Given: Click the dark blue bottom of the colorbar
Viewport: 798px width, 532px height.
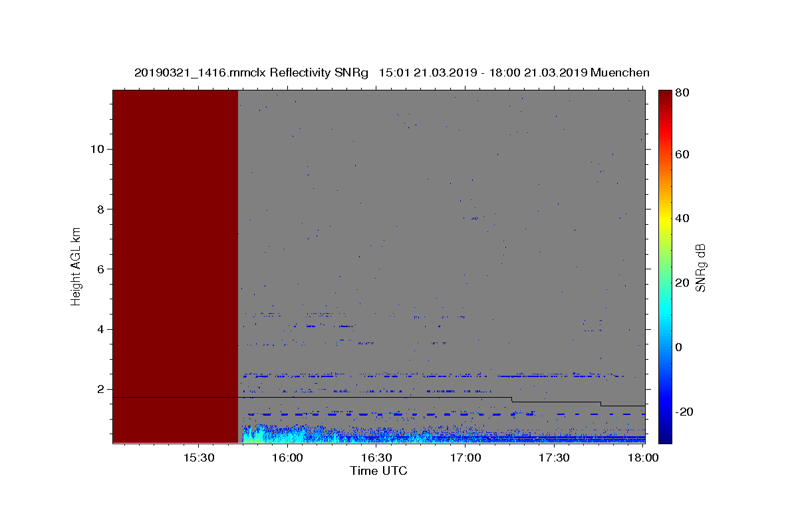Looking at the screenshot, I should tap(665, 436).
